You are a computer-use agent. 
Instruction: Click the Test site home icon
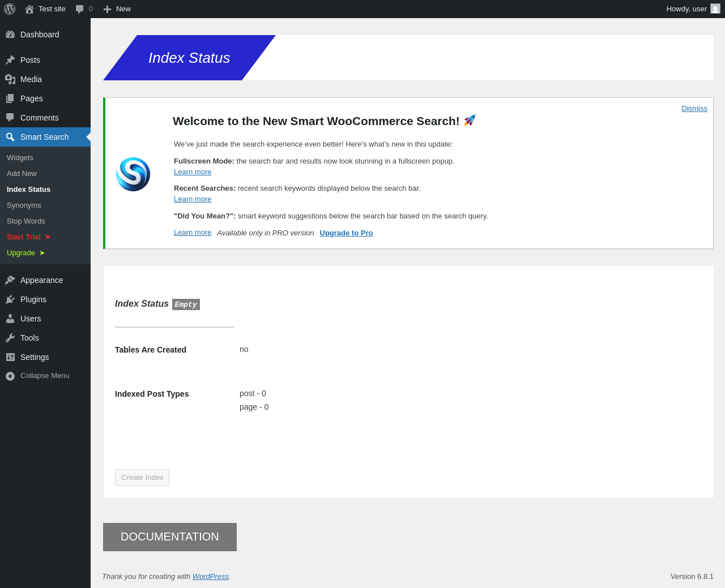click(29, 9)
